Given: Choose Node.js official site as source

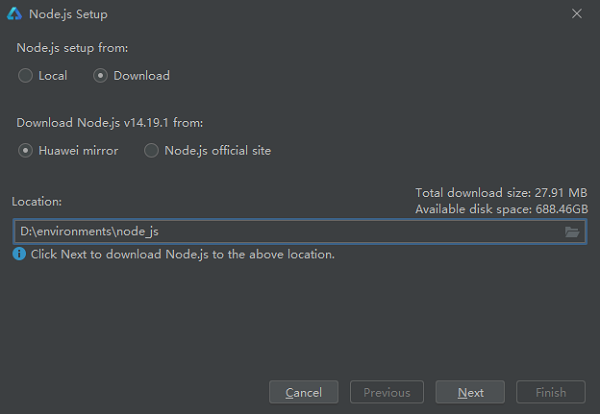Looking at the screenshot, I should 151,151.
